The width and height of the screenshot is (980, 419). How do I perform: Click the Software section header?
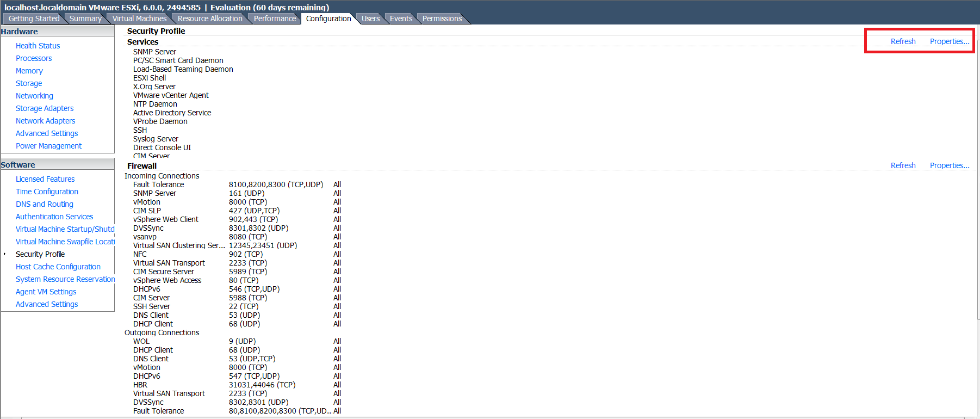pyautogui.click(x=57, y=165)
